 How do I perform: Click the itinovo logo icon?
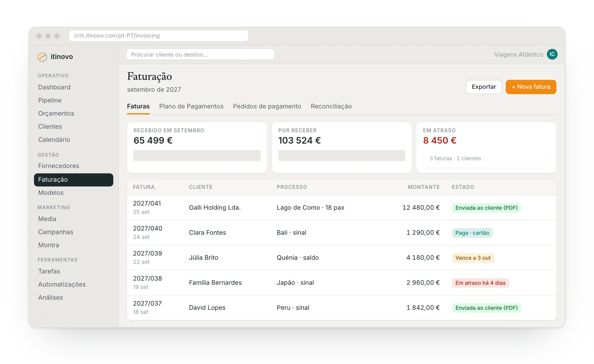click(42, 57)
